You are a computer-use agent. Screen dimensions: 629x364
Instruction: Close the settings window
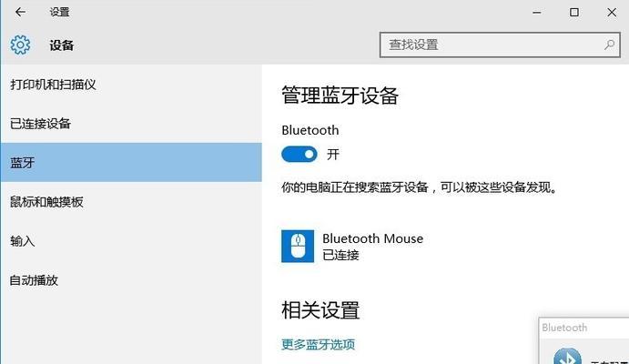612,13
